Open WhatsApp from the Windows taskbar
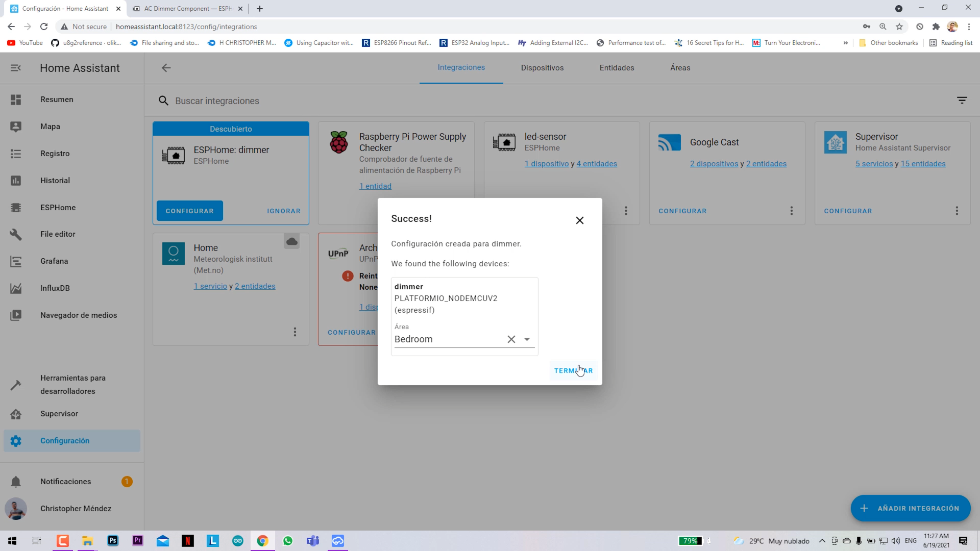 (x=288, y=541)
